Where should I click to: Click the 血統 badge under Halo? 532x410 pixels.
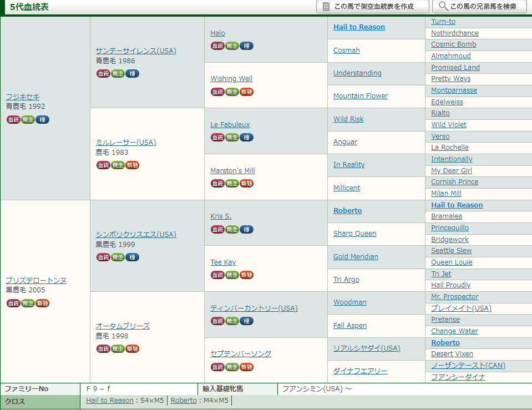tap(218, 46)
